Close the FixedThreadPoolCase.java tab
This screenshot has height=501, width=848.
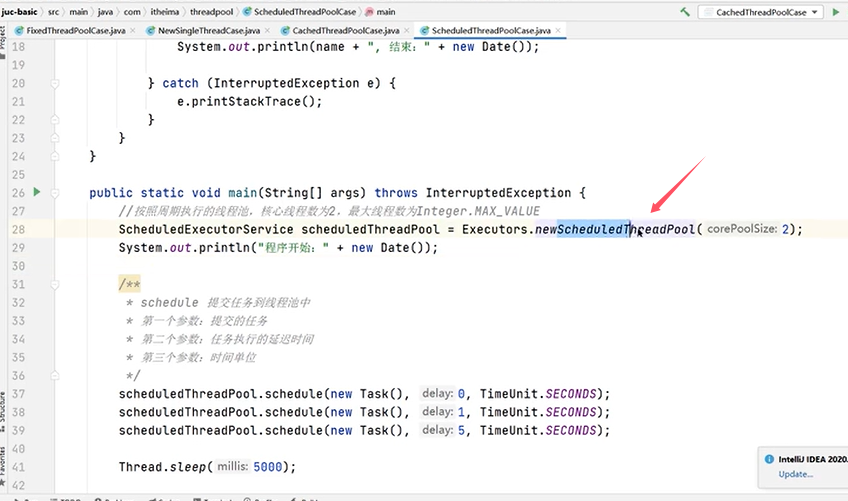tap(133, 31)
